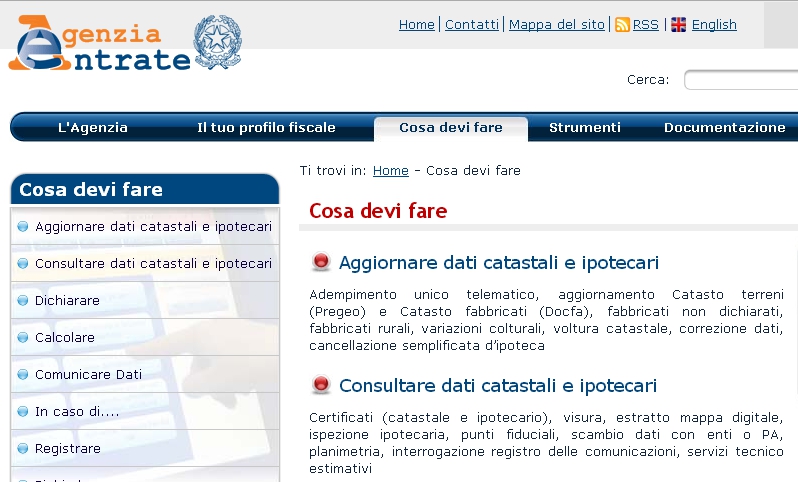Go to the Documentazione tab

click(724, 128)
